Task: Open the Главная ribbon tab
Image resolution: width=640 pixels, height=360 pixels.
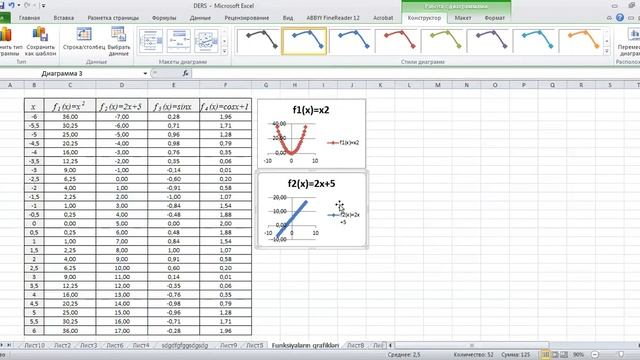Action: pos(29,18)
